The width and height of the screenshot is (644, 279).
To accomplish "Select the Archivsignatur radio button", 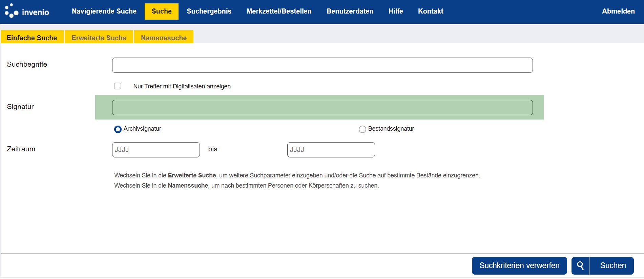I will pyautogui.click(x=118, y=129).
